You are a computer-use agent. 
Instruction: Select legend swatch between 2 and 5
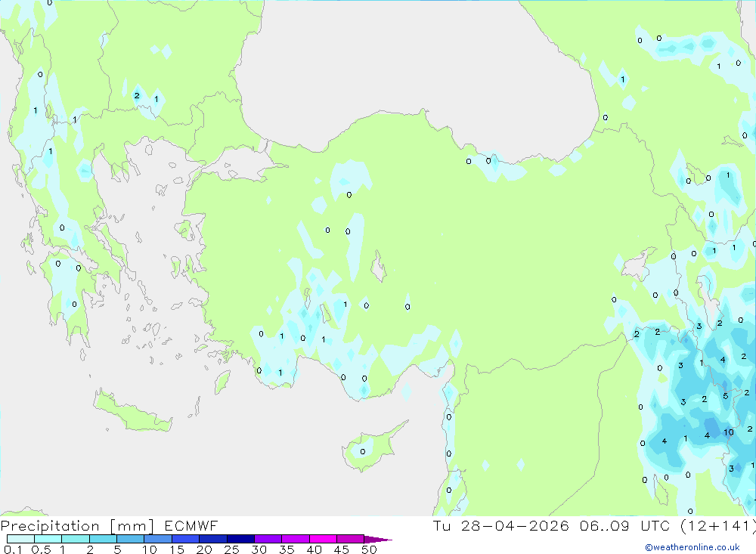click(x=103, y=539)
